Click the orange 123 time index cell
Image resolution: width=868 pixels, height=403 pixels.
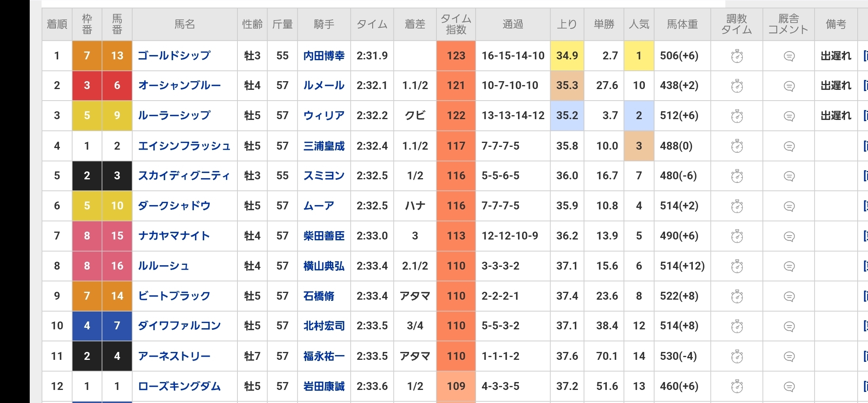456,56
